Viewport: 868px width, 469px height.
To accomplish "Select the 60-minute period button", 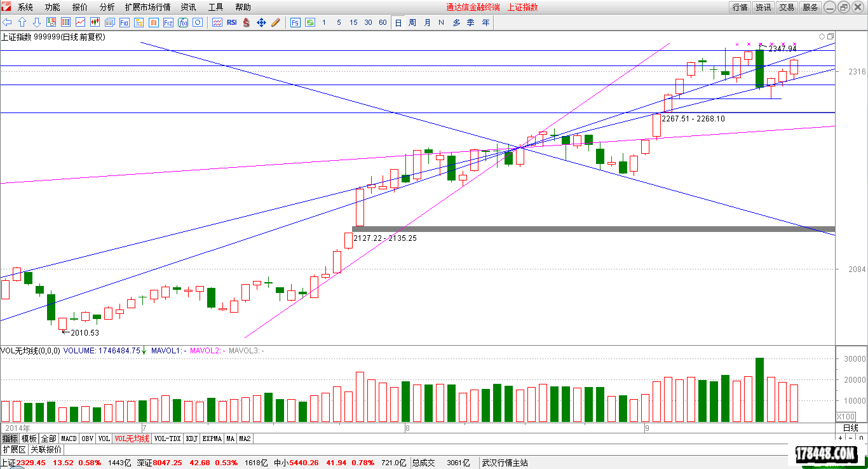I will pos(383,22).
